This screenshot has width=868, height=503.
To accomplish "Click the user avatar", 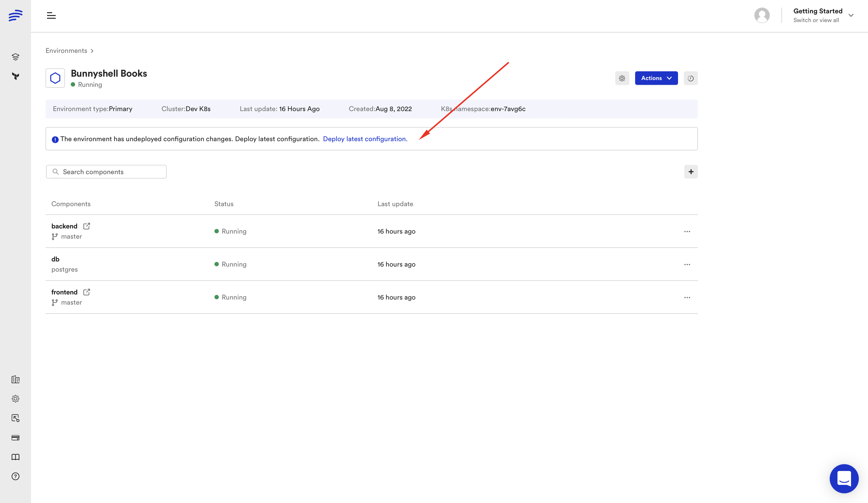I will 762,16.
